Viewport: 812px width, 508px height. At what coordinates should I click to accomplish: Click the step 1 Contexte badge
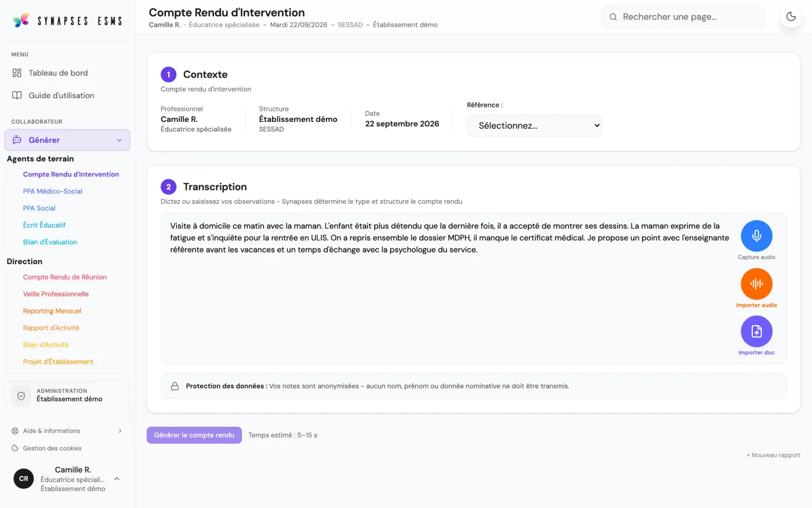[x=169, y=74]
